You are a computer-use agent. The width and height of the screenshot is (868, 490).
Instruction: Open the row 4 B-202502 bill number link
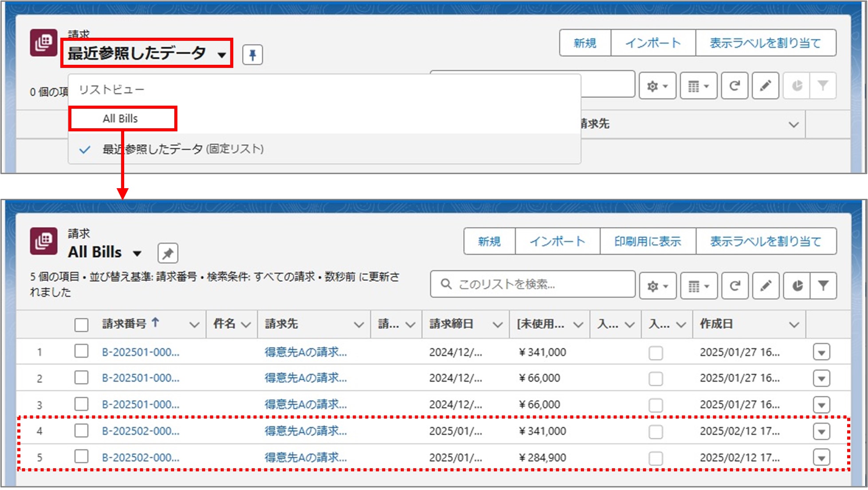(x=141, y=431)
